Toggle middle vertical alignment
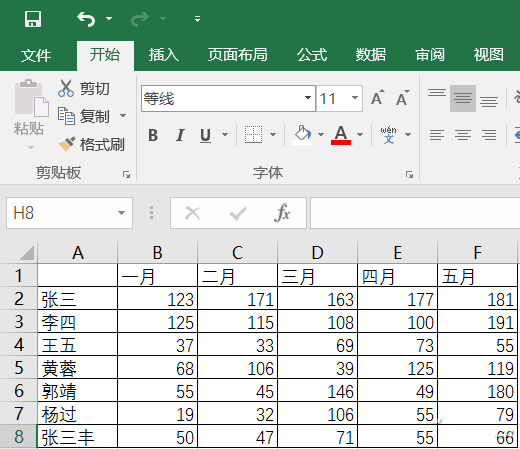 point(463,98)
